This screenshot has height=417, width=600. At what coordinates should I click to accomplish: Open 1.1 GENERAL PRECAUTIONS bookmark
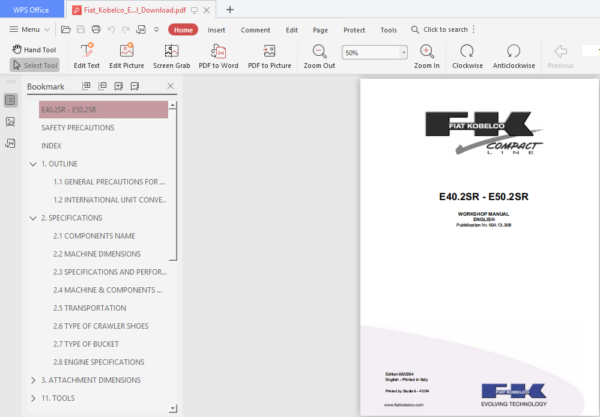(x=109, y=182)
